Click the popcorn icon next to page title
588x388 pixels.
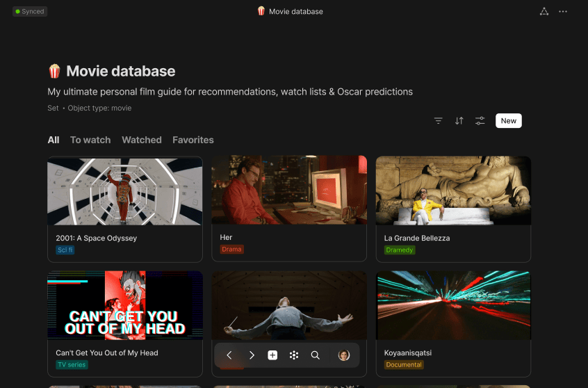[x=55, y=72]
